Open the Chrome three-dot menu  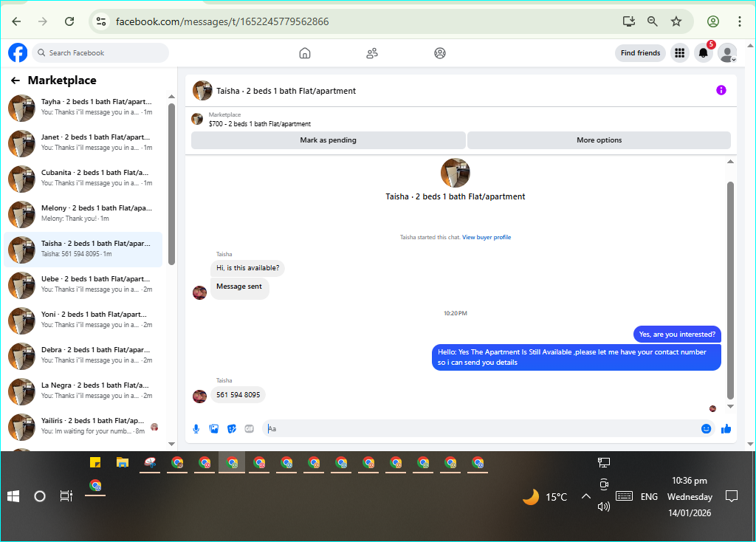click(x=739, y=21)
